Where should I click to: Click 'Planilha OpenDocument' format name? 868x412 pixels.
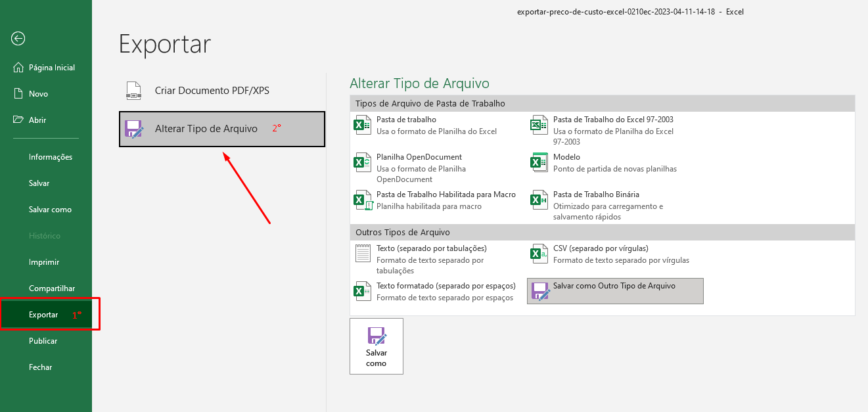419,157
